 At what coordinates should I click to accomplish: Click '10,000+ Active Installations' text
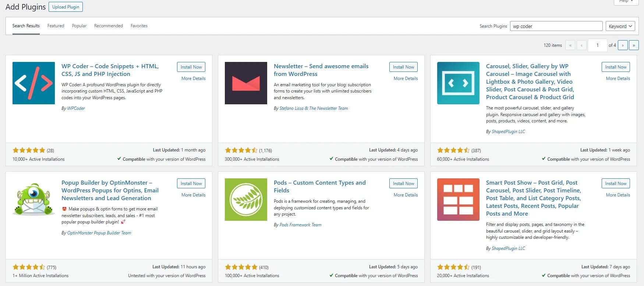pos(39,159)
